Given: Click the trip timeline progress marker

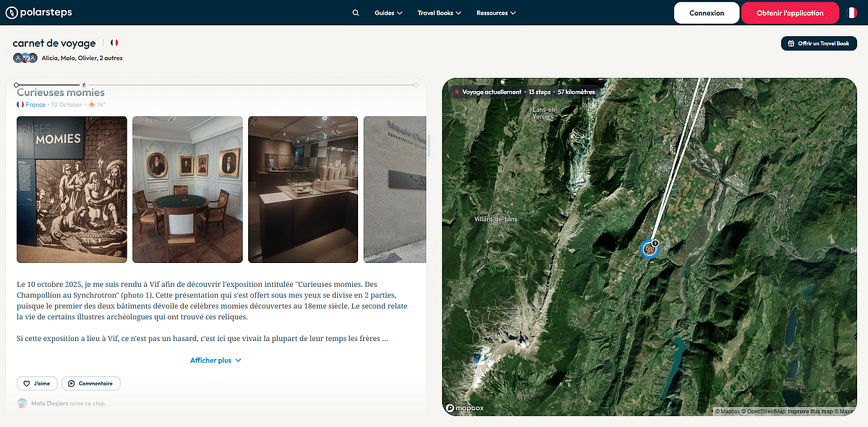Looking at the screenshot, I should (84, 85).
